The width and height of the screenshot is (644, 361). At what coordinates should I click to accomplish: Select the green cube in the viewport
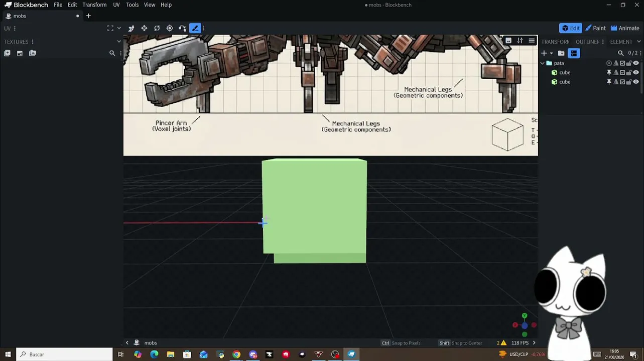point(315,211)
